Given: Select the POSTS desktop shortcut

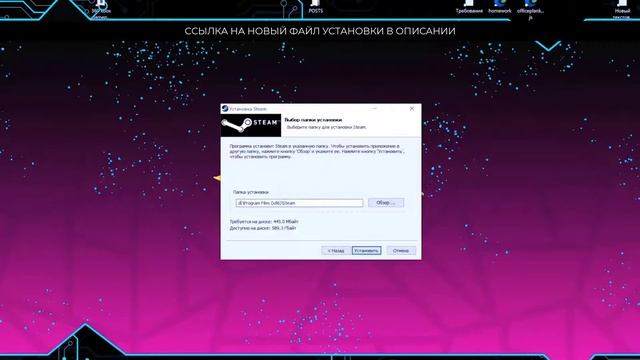Looking at the screenshot, I should click(316, 7).
